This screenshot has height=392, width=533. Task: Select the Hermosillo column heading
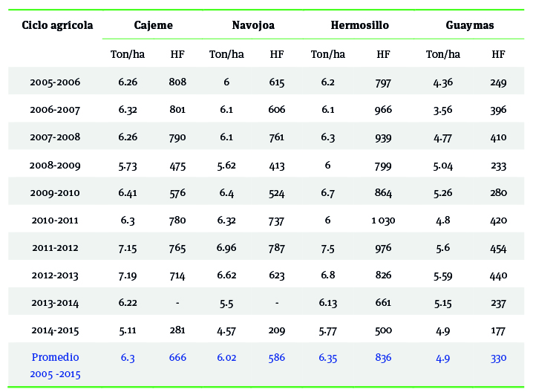359,25
